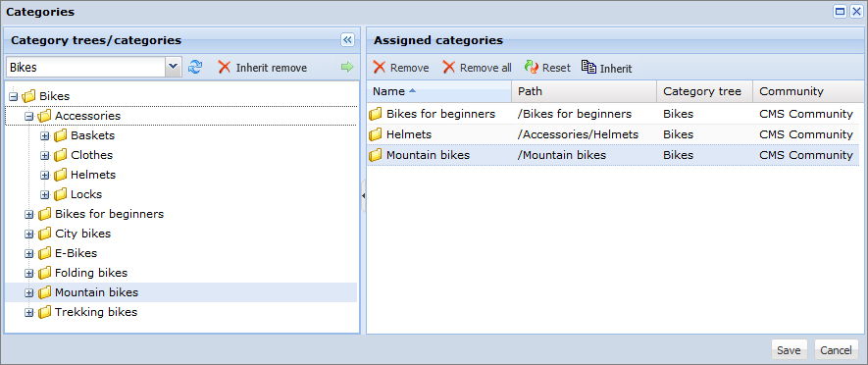This screenshot has width=868, height=365.
Task: Click the Folding bikes folder icon
Action: pos(44,273)
